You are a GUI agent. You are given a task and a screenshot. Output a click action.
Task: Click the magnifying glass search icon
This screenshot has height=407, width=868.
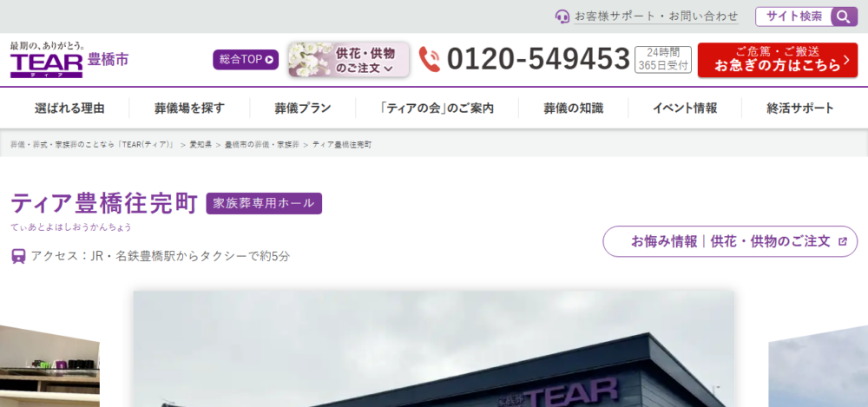[x=844, y=16]
